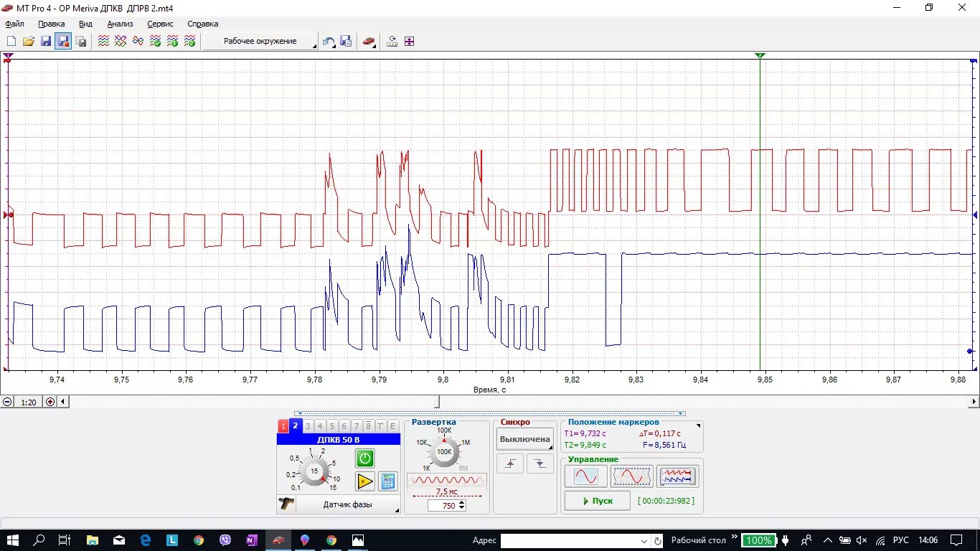Toggle the green channel power button
The height and width of the screenshot is (551, 980).
pos(364,458)
